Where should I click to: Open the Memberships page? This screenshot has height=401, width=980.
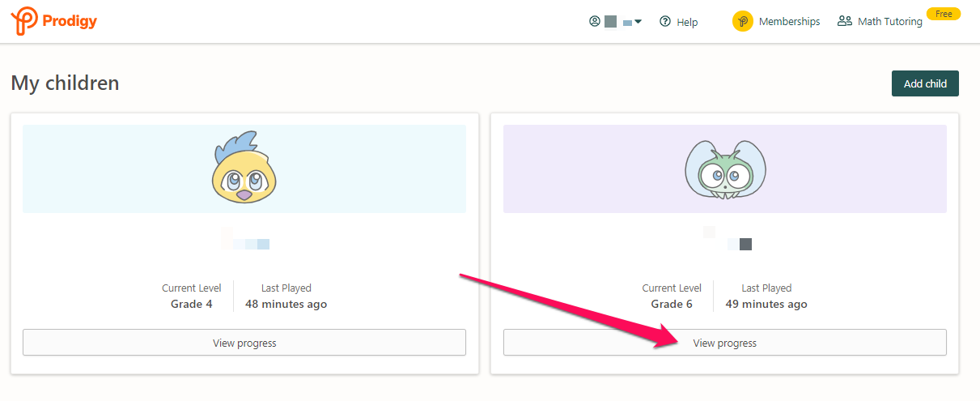point(789,22)
